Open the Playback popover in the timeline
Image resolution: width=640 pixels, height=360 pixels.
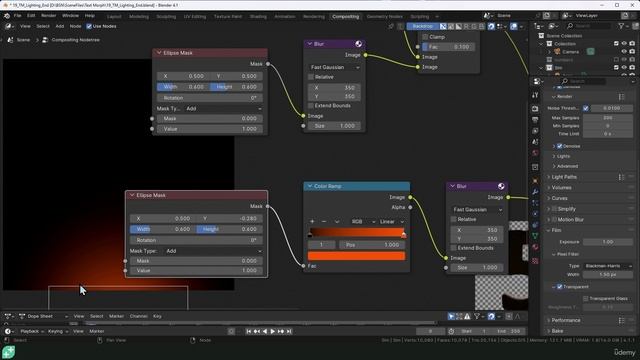tap(32, 331)
